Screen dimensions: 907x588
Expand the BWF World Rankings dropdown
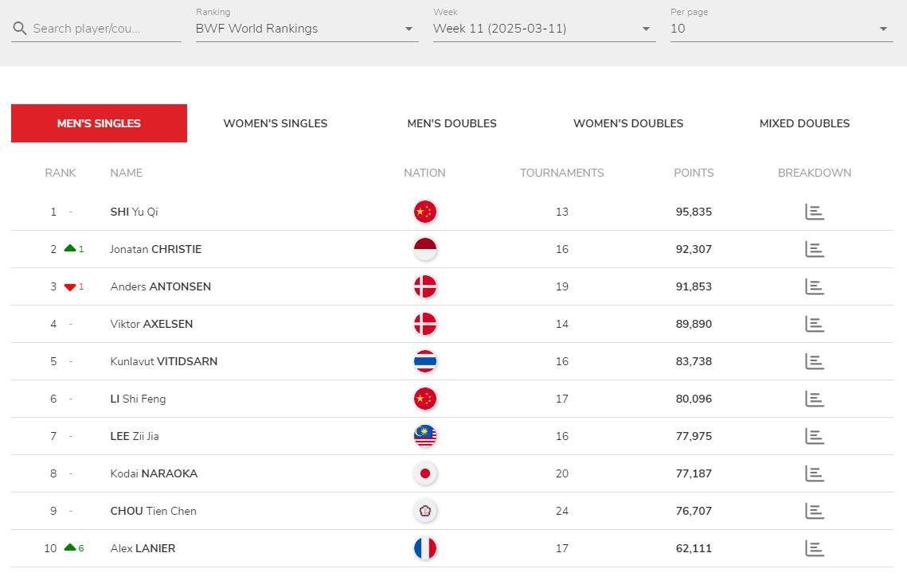coord(307,29)
